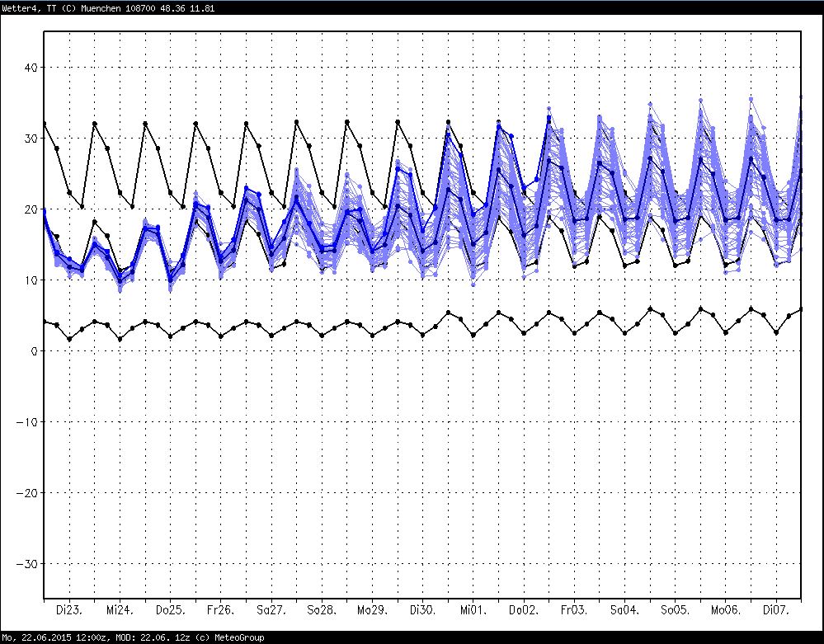Click the Do25. day label
The height and width of the screenshot is (644, 824).
[x=169, y=610]
